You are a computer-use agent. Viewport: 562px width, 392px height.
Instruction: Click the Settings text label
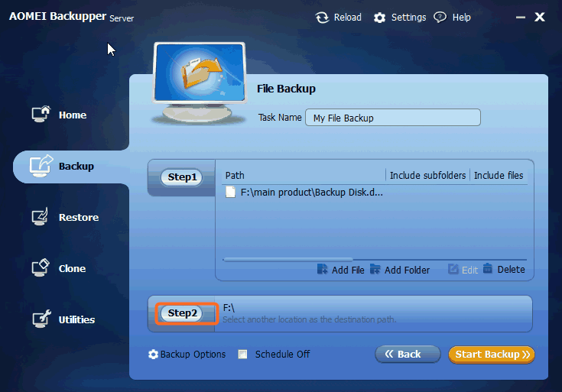(408, 18)
